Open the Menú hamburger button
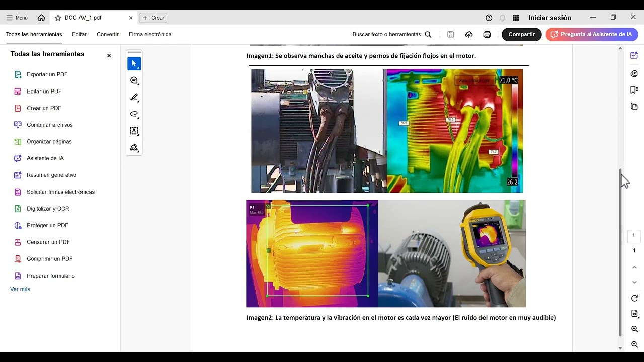Viewport: 644px width, 362px height. point(17,18)
